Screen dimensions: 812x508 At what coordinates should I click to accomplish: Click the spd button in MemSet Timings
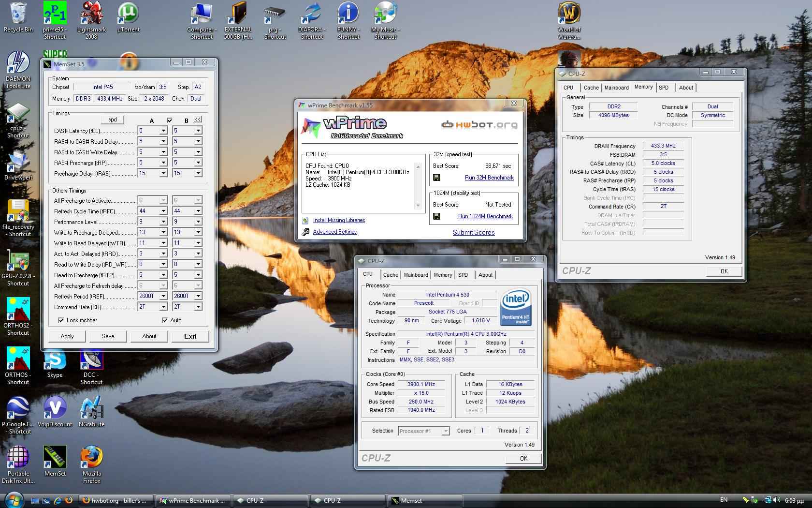coord(113,120)
